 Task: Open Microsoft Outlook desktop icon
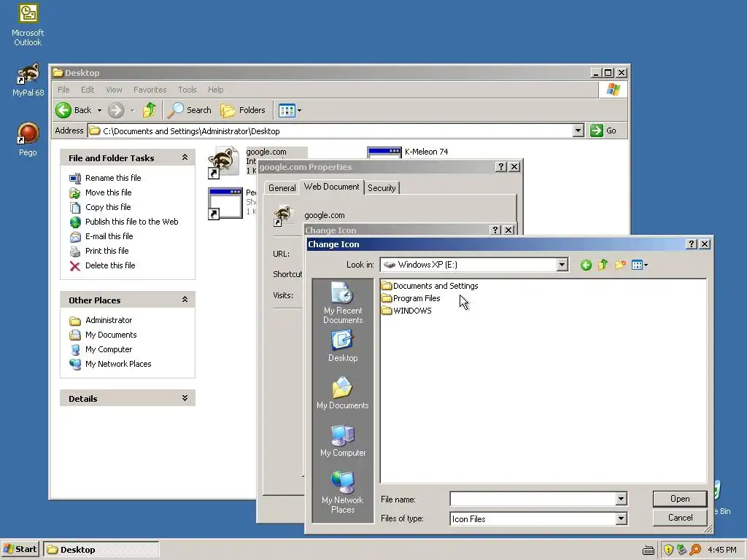click(x=28, y=25)
